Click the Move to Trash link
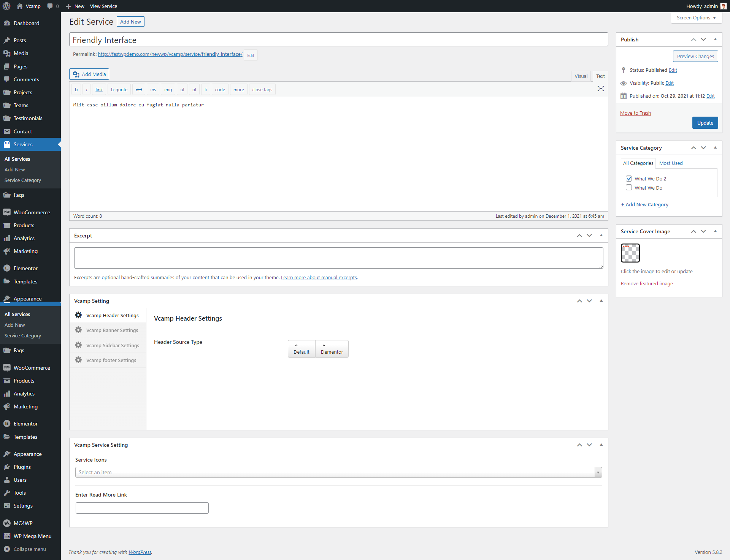 click(x=635, y=113)
